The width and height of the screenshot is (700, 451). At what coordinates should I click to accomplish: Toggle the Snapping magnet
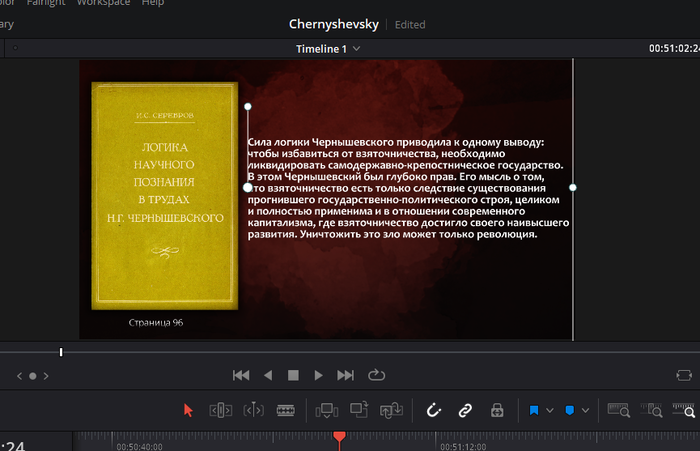[x=433, y=410]
